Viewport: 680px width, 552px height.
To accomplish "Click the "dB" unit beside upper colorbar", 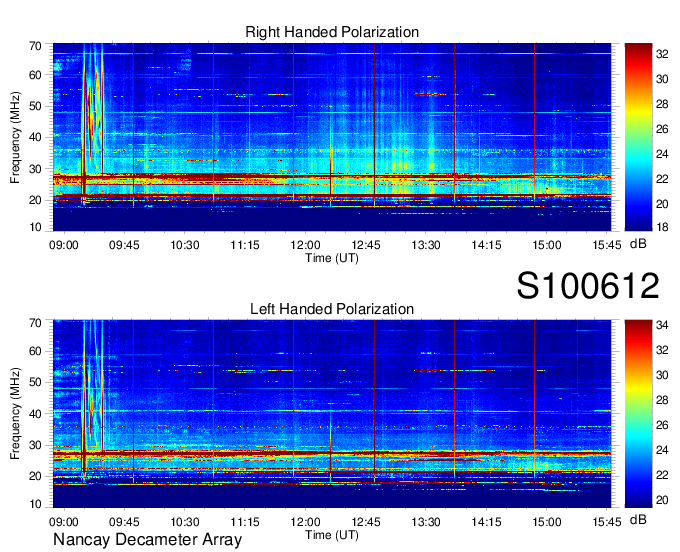I will tap(638, 244).
